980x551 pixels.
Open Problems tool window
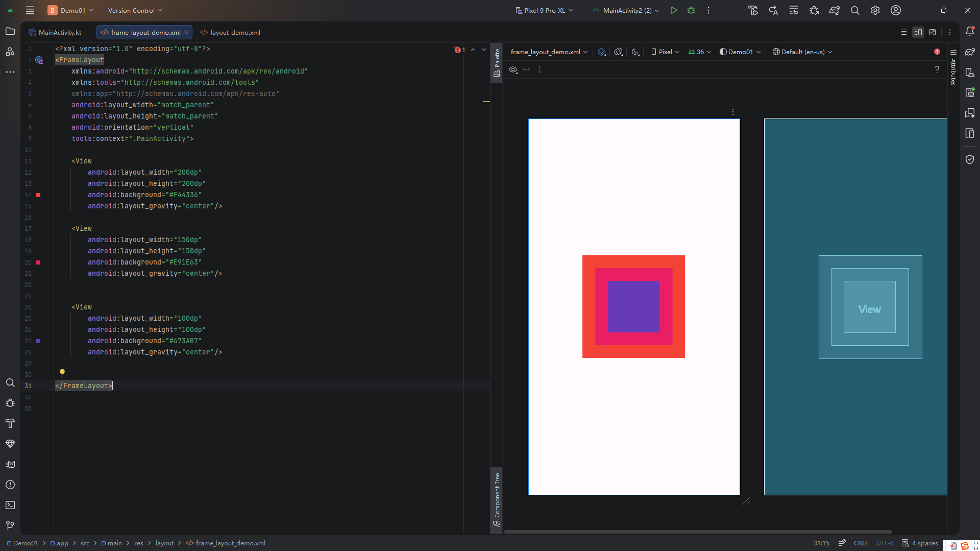10,485
